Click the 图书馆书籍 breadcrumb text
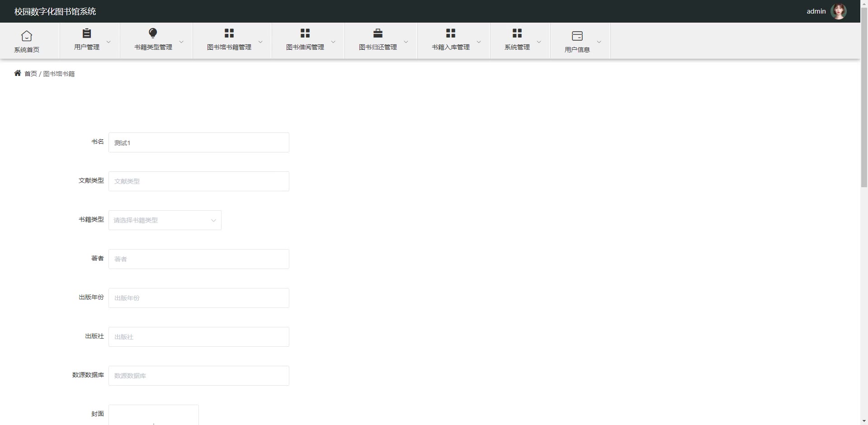The height and width of the screenshot is (425, 868). 59,74
